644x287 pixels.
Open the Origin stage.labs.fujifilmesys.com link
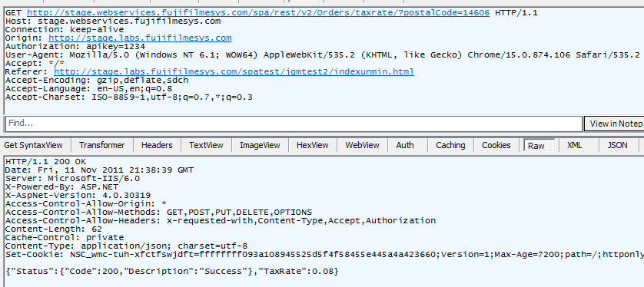(x=140, y=38)
